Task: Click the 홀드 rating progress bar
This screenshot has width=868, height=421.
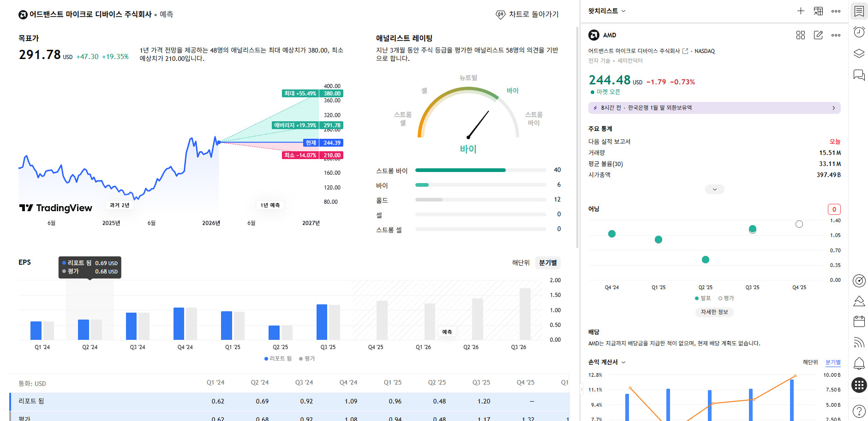Action: 481,200
